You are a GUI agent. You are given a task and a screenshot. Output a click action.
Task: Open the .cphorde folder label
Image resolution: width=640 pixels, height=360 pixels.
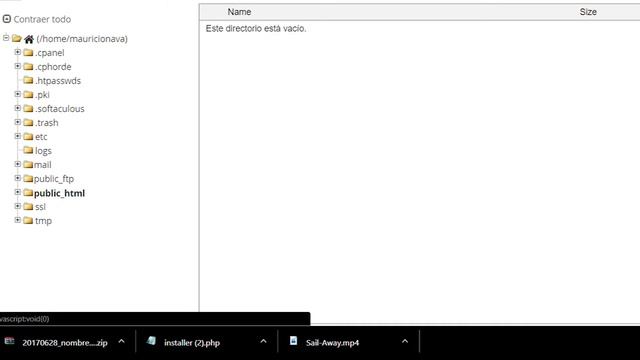click(x=53, y=67)
